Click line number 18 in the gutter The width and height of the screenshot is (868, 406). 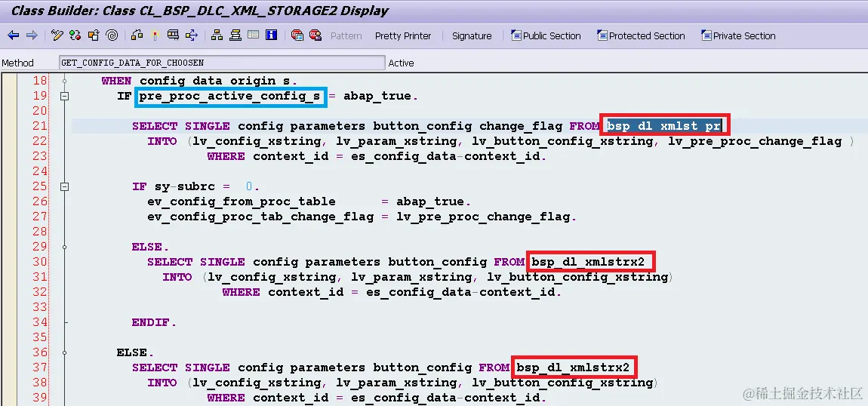point(40,81)
